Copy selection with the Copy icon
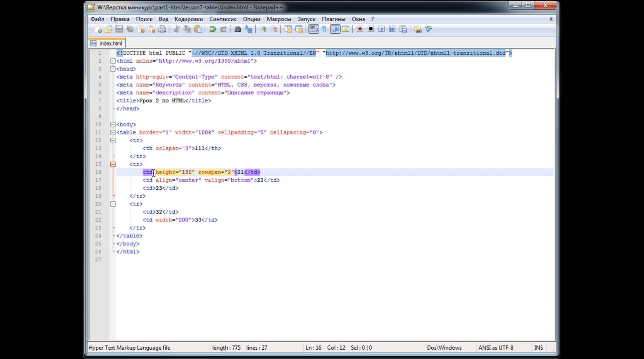 187,29
